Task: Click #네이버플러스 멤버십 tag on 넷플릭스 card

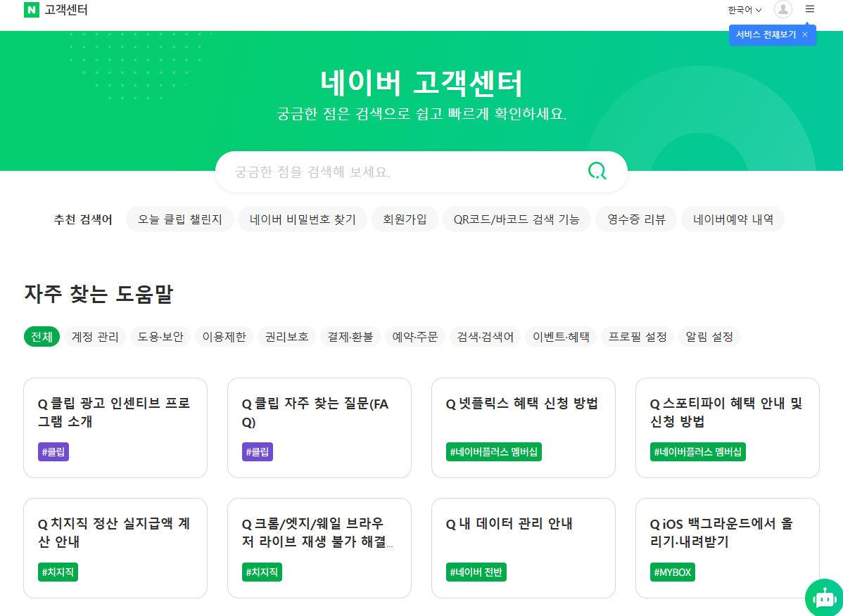Action: pyautogui.click(x=494, y=451)
